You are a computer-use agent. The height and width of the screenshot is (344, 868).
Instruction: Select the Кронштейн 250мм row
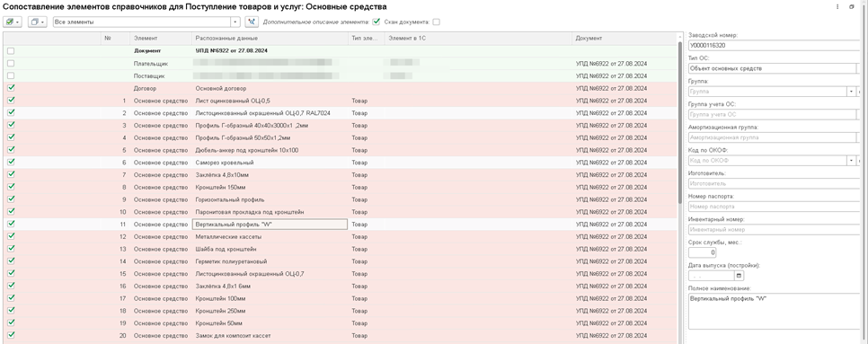click(x=340, y=311)
